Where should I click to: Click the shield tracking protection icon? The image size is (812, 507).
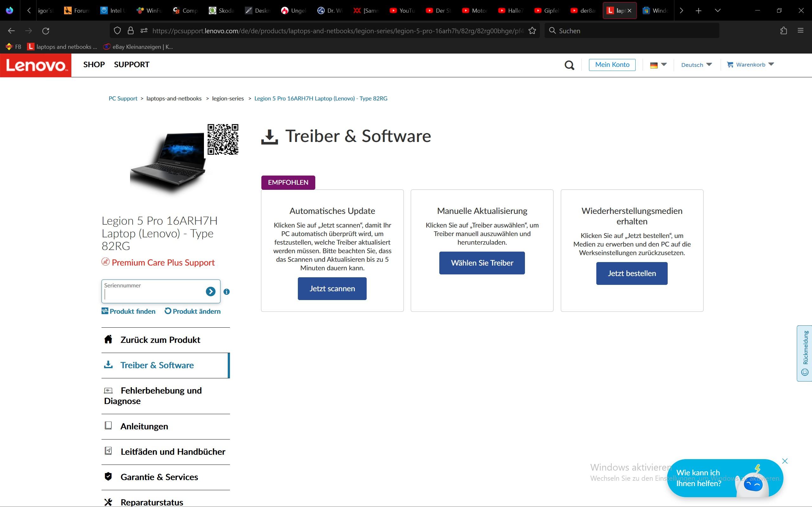(117, 31)
